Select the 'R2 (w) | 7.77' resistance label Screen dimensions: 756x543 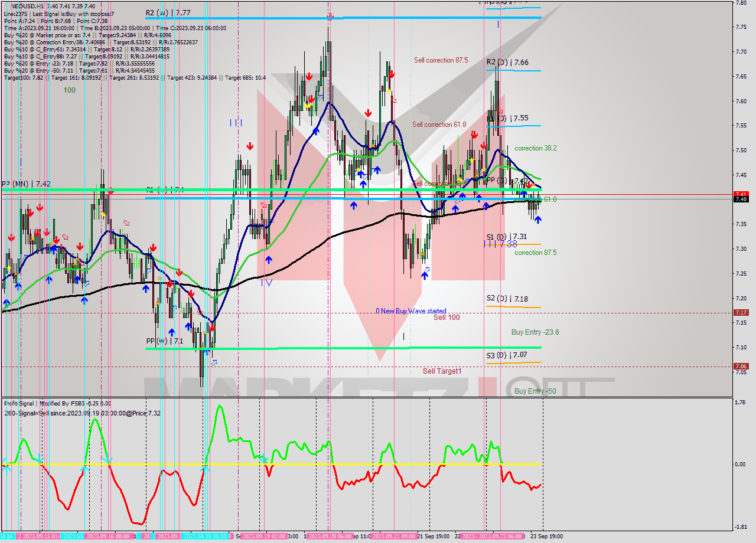point(168,12)
